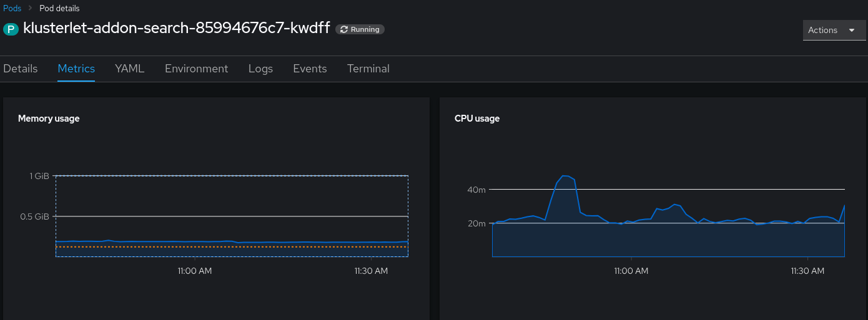The width and height of the screenshot is (868, 320).
Task: Open the Terminal tab
Action: (x=368, y=69)
